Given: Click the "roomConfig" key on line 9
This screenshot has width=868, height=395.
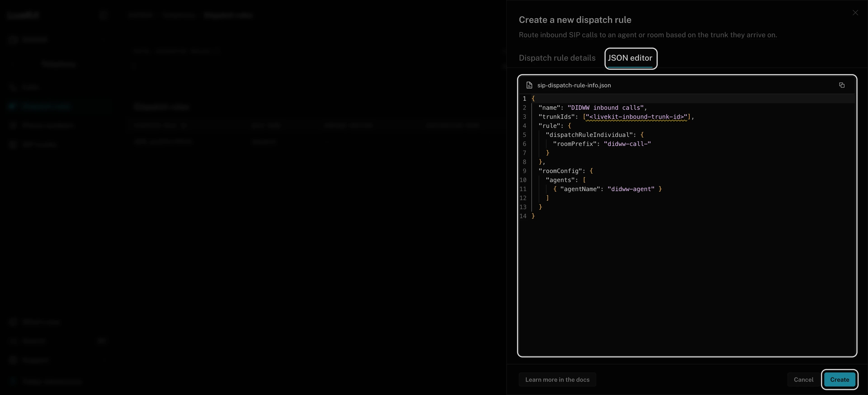Looking at the screenshot, I should [560, 171].
